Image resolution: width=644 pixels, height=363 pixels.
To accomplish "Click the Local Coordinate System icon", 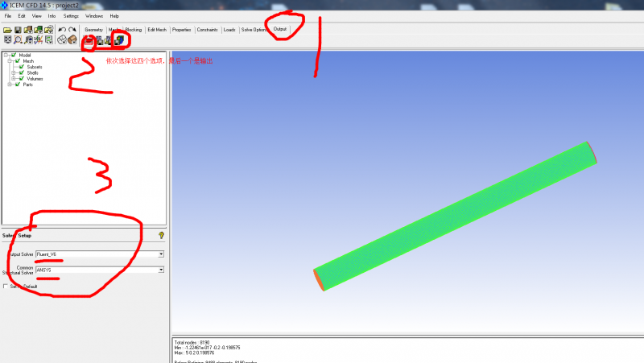I will tap(39, 39).
